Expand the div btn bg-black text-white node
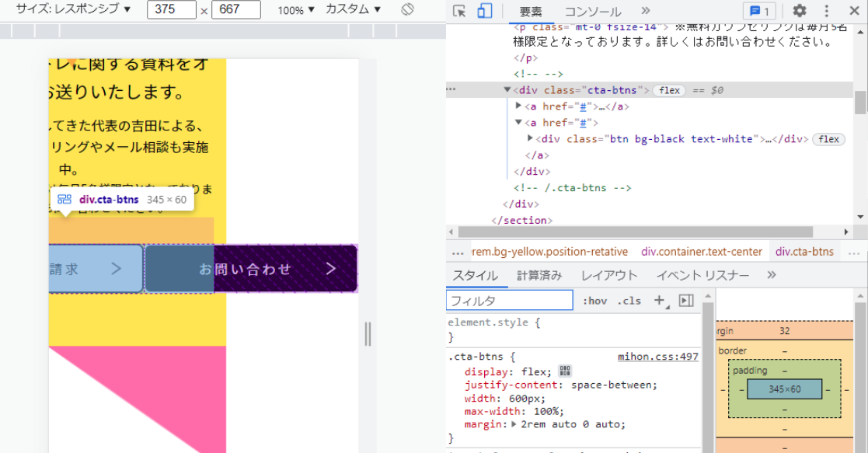The image size is (868, 453). tap(530, 138)
